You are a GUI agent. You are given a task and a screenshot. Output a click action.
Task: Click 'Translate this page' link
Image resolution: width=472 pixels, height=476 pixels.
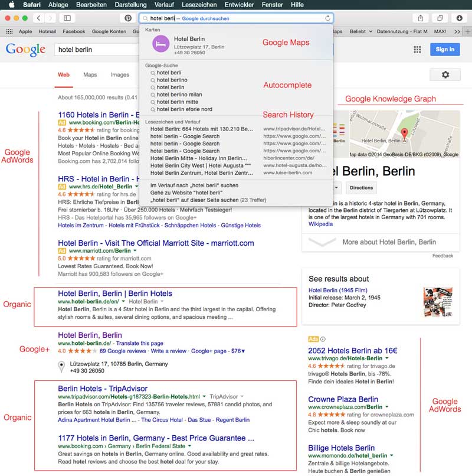tap(140, 343)
